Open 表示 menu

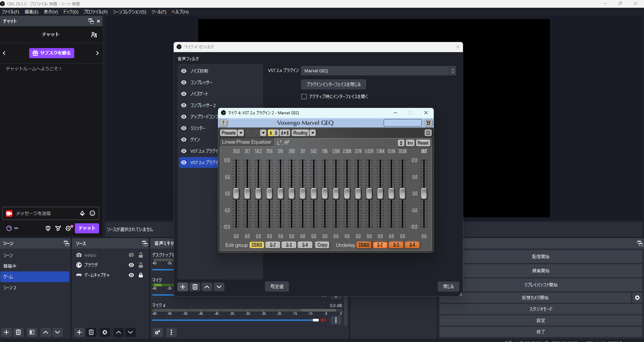(x=51, y=12)
